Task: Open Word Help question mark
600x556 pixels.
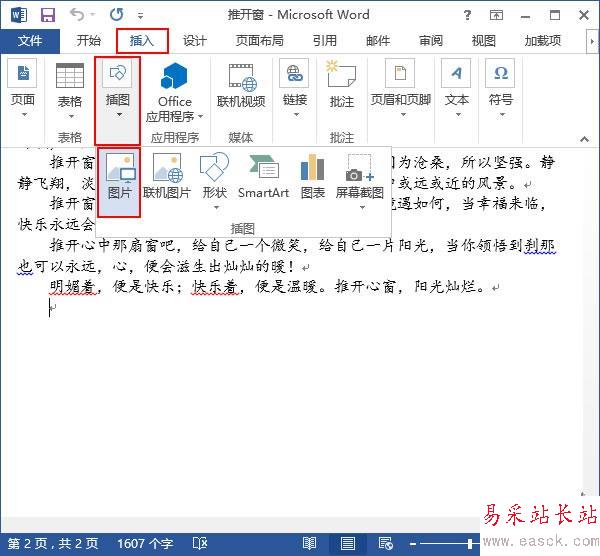Action: tap(467, 15)
